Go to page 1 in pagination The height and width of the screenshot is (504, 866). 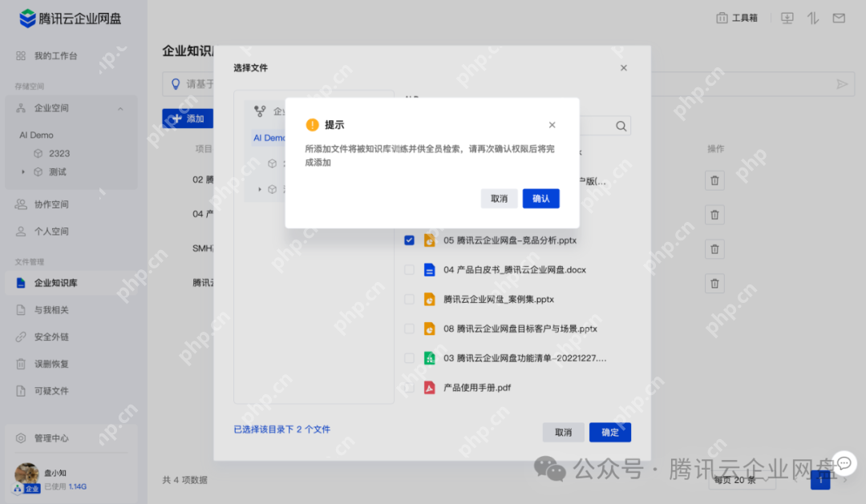[820, 480]
